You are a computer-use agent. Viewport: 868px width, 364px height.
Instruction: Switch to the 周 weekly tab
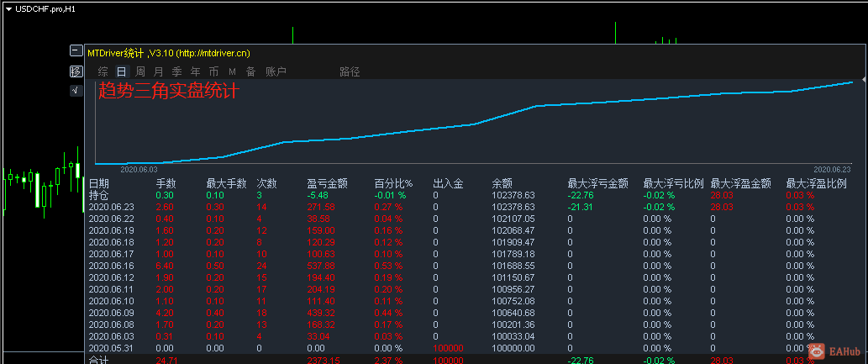(140, 71)
